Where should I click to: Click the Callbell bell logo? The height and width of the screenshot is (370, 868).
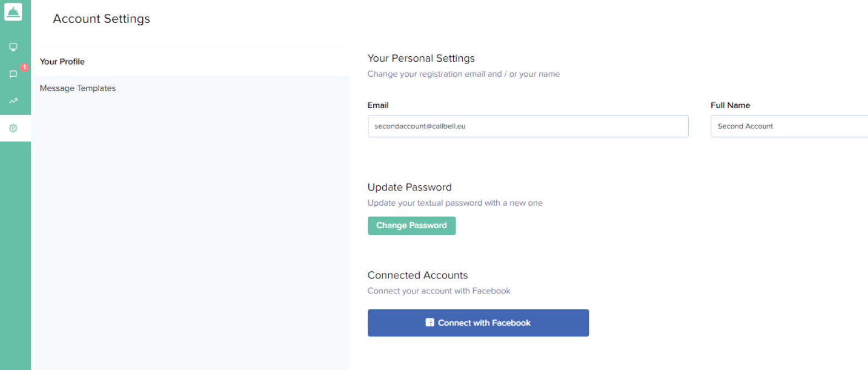pyautogui.click(x=13, y=12)
